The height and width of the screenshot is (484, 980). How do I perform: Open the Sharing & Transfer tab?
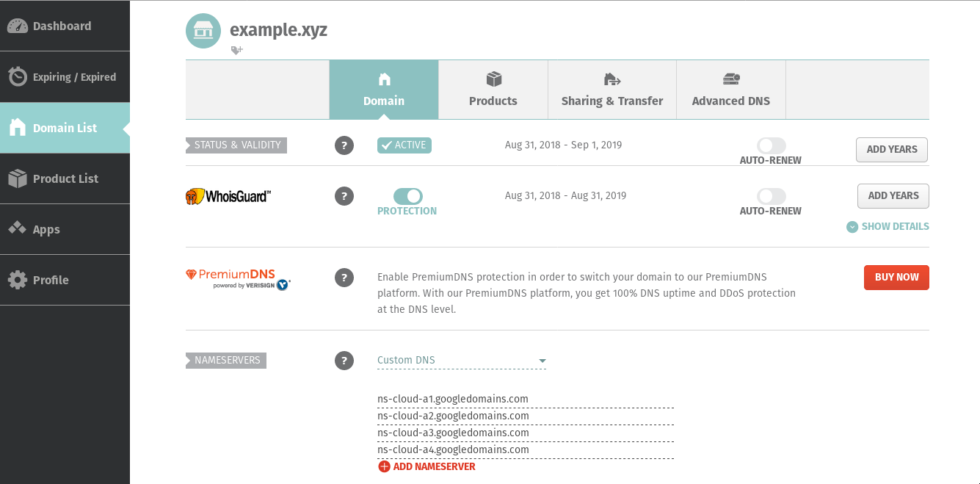coord(611,90)
